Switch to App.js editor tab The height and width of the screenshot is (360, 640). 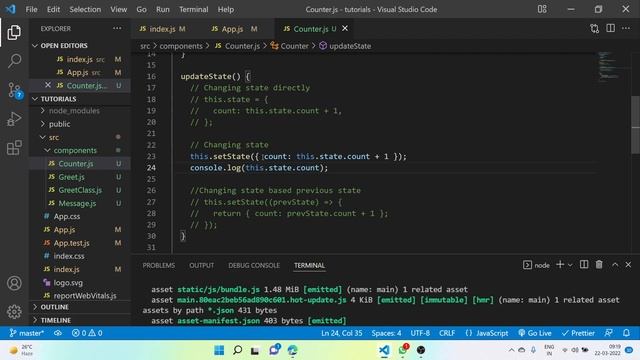pos(233,29)
